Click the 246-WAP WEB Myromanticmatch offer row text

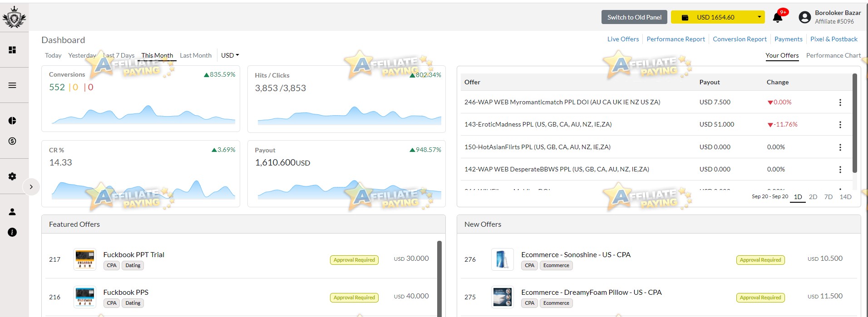click(x=562, y=102)
